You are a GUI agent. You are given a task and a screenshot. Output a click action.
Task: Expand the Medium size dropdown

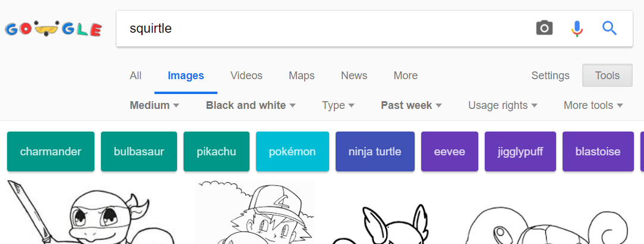tap(154, 105)
